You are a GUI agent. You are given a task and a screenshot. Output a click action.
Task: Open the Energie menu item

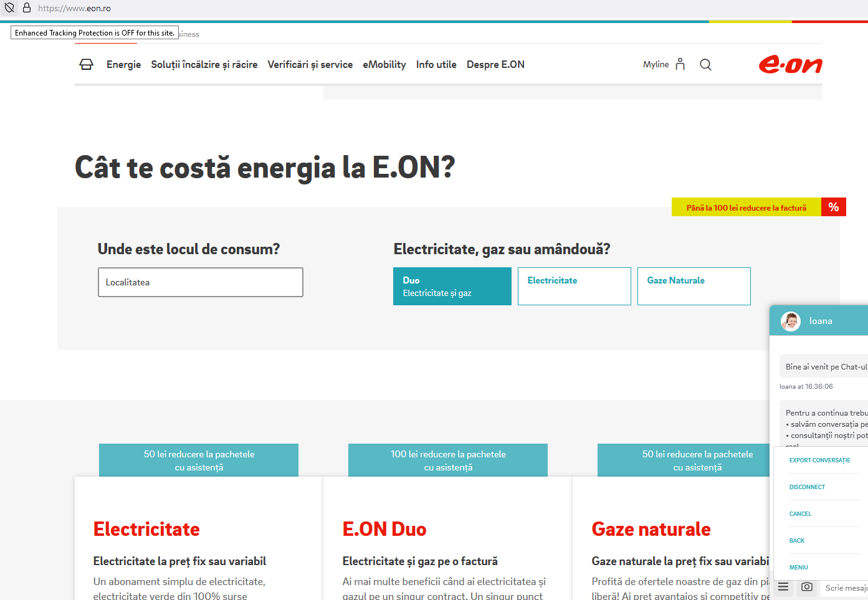click(x=123, y=64)
